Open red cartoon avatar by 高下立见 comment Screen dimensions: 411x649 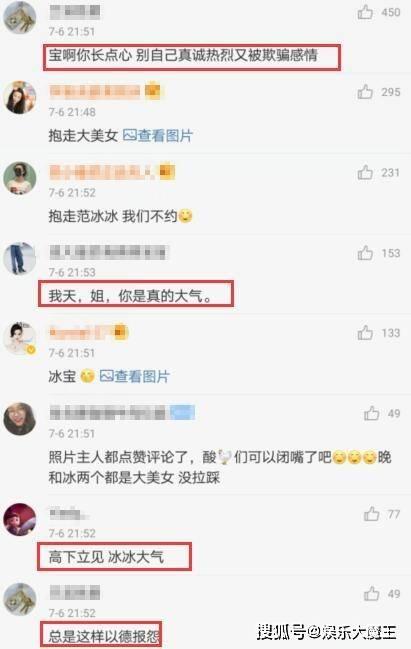[x=20, y=519]
